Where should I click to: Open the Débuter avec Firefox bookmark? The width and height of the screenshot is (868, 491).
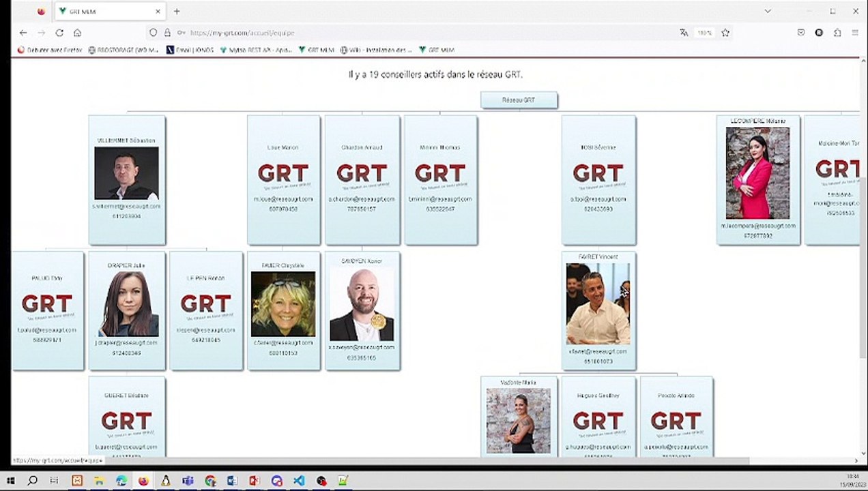coord(50,50)
